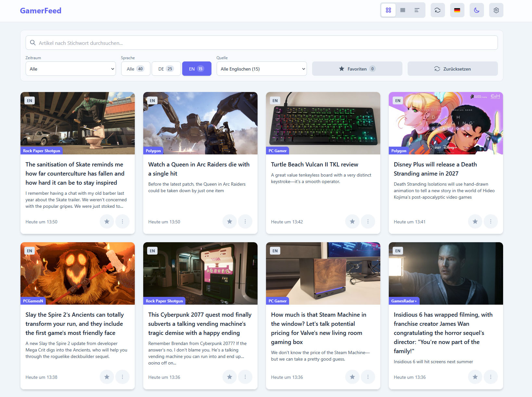532x397 pixels.
Task: Open more options on Death Stranding card
Action: pos(490,221)
